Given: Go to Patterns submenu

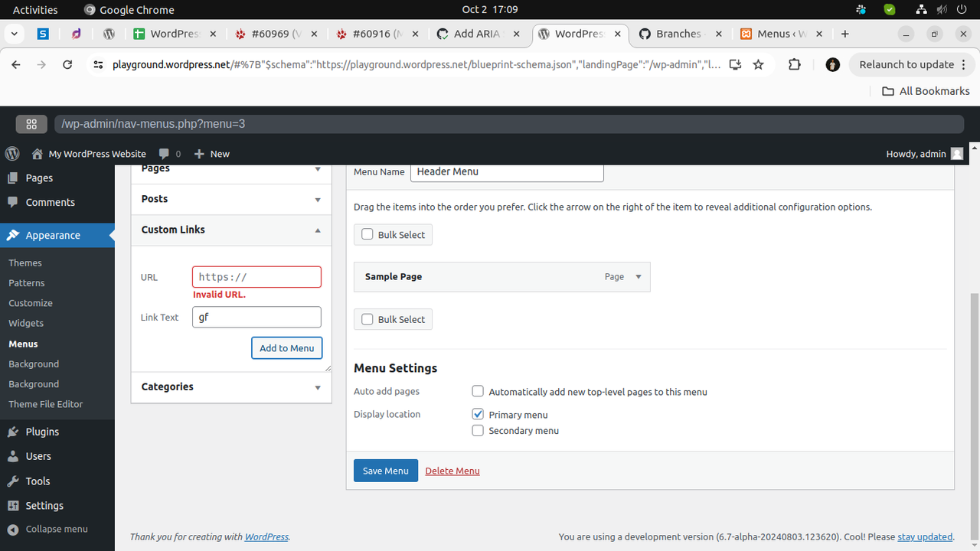Looking at the screenshot, I should 27,283.
